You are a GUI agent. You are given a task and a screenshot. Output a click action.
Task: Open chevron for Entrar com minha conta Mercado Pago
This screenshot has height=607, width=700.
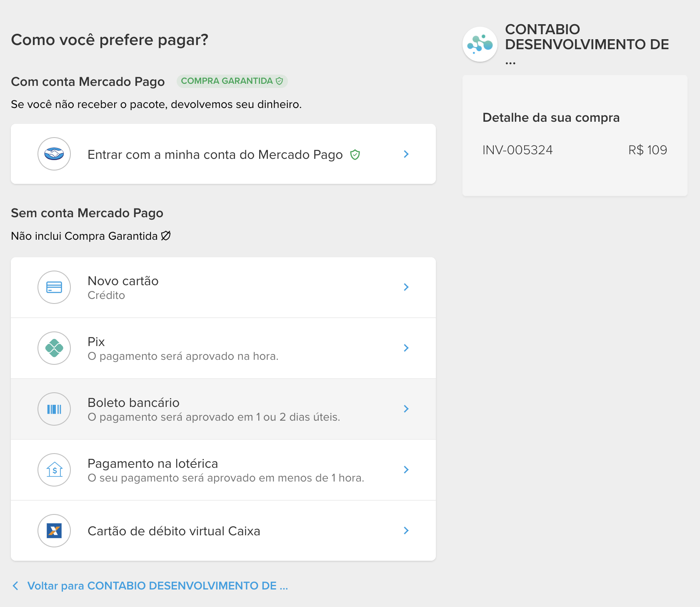point(406,154)
